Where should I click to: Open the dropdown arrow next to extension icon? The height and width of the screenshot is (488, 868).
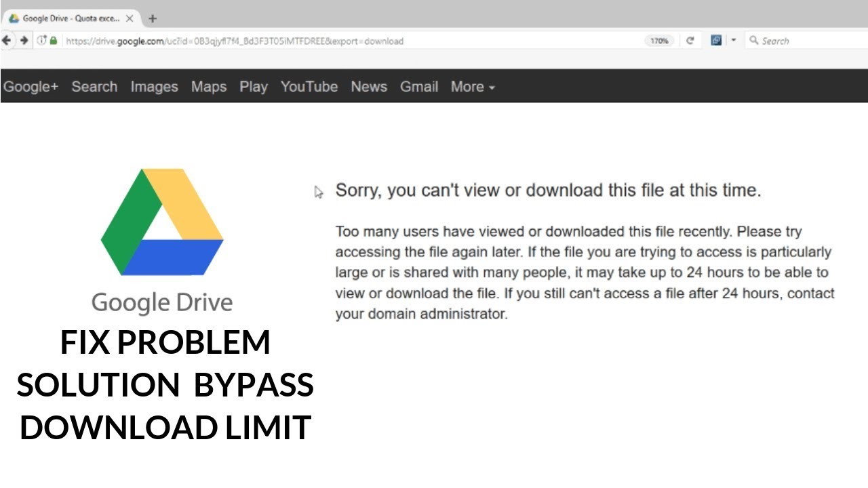(x=733, y=41)
